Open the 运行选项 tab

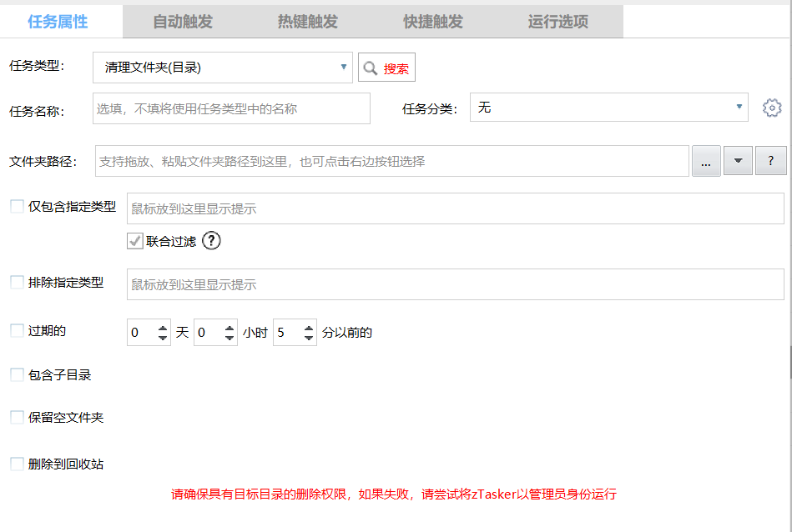pyautogui.click(x=558, y=22)
